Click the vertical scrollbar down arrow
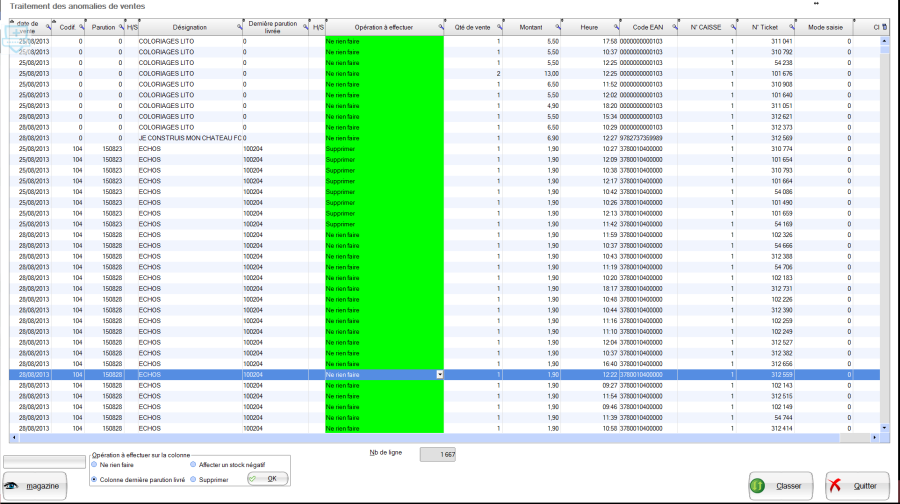Screen dimensions: 900x504 (884, 427)
